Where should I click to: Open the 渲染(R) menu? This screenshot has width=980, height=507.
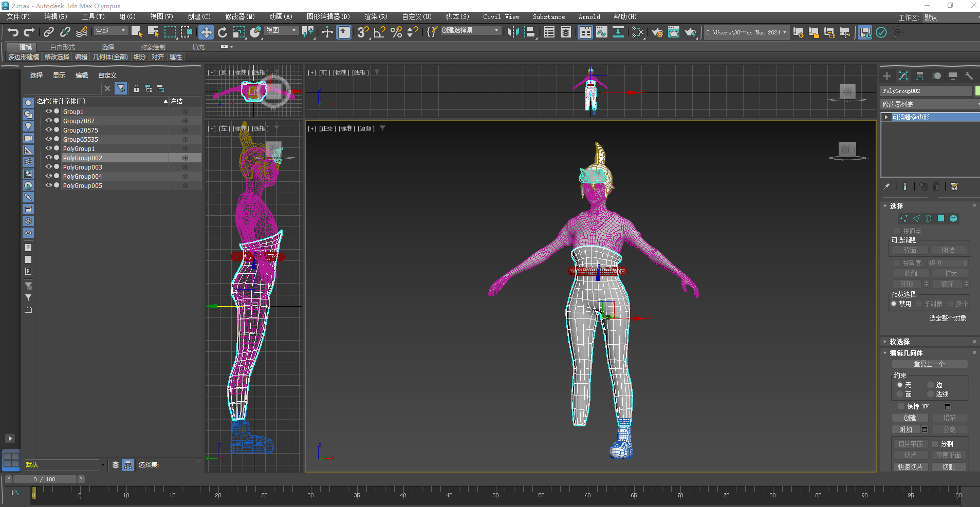pos(376,17)
